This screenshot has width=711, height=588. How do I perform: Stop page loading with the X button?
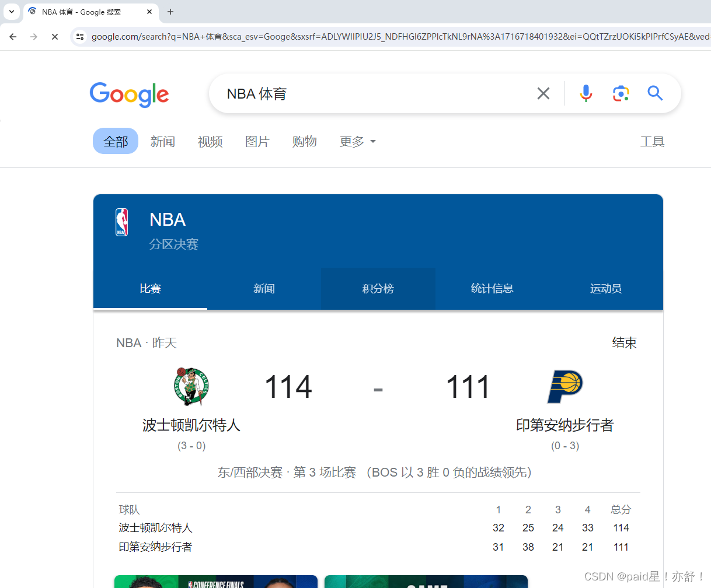click(55, 37)
